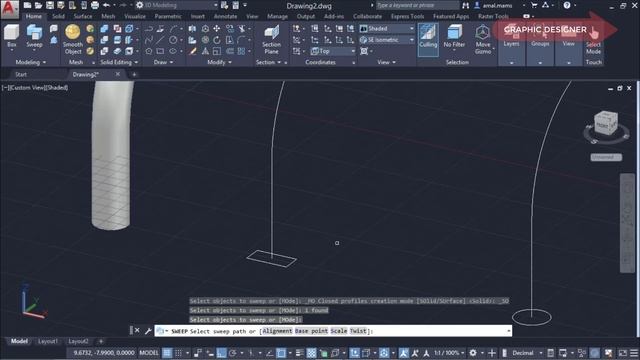Toggle Polar tracking in status bar
Screen dimensions: 640x360
pos(233,353)
